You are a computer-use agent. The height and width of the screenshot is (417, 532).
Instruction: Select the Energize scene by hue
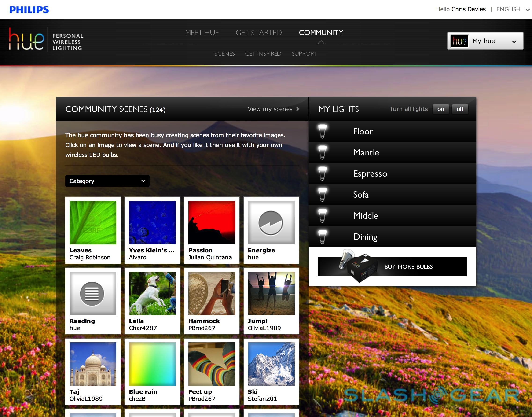point(271,223)
